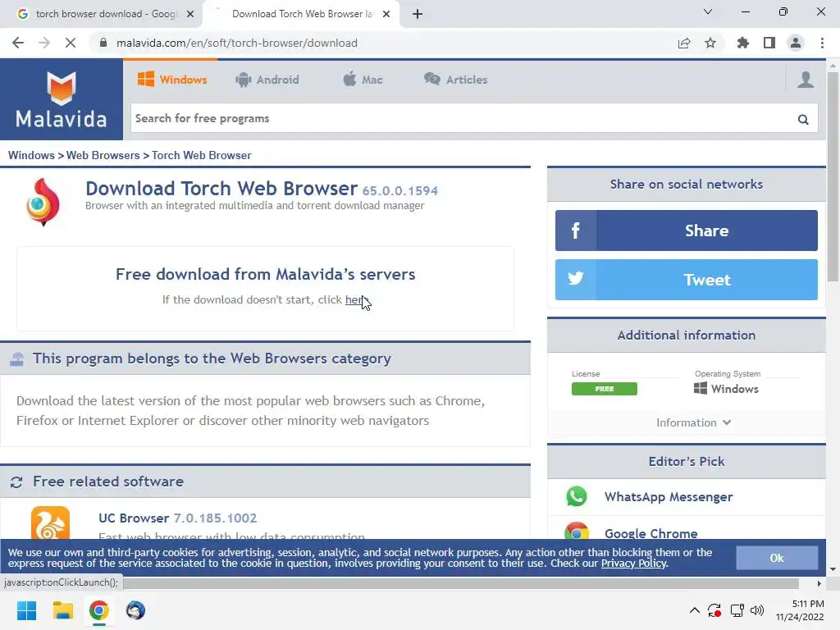The height and width of the screenshot is (630, 840).
Task: Open the Android platform tab
Action: (x=267, y=80)
